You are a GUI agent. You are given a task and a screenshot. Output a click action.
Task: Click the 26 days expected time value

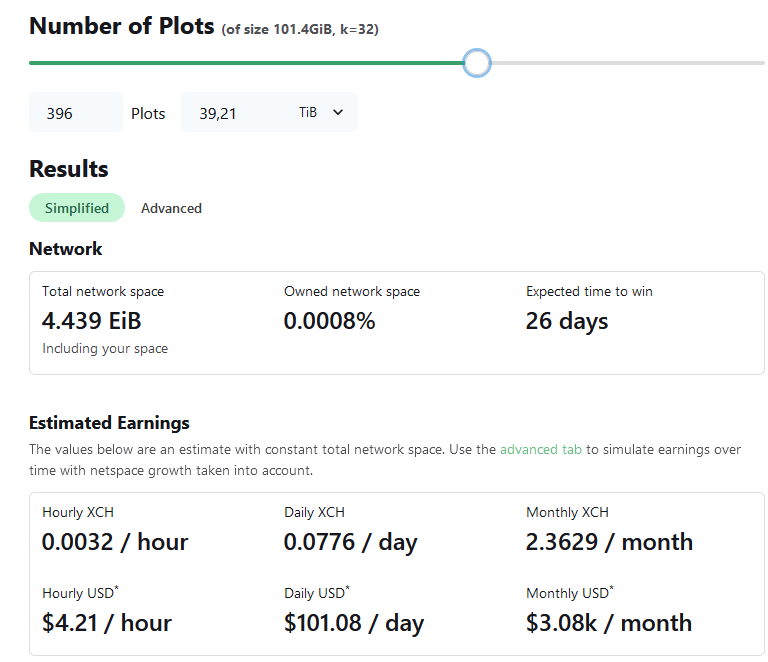(x=567, y=321)
